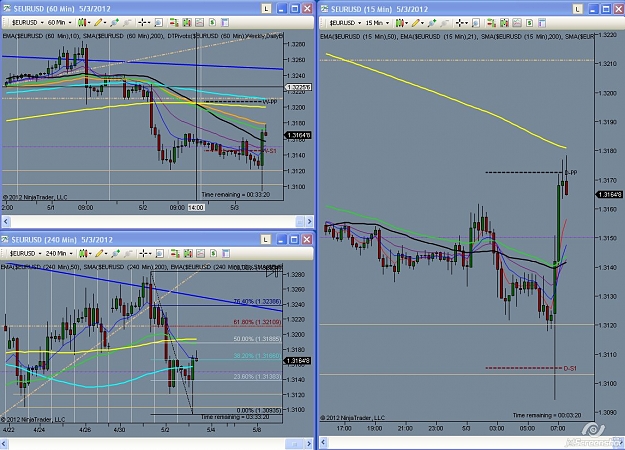Image resolution: width=625 pixels, height=450 pixels.
Task: Expand chart style arrow in 240 Min chart
Action: 90,253
